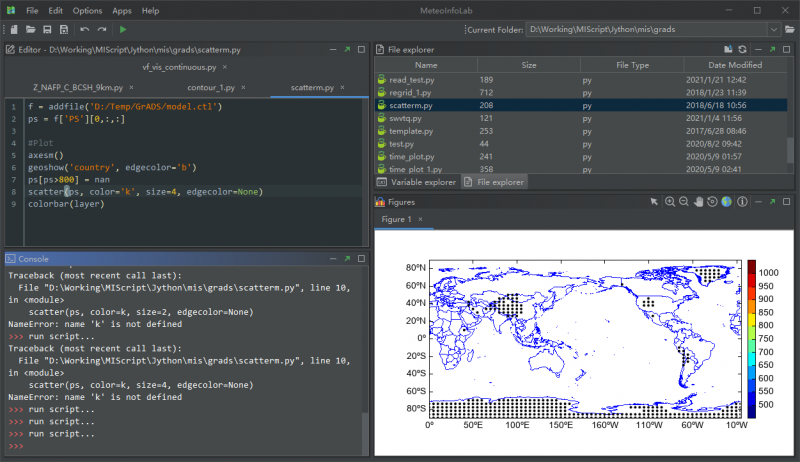Viewport: 800px width, 462px height.
Task: Select the Pan hand tool
Action: (x=698, y=202)
